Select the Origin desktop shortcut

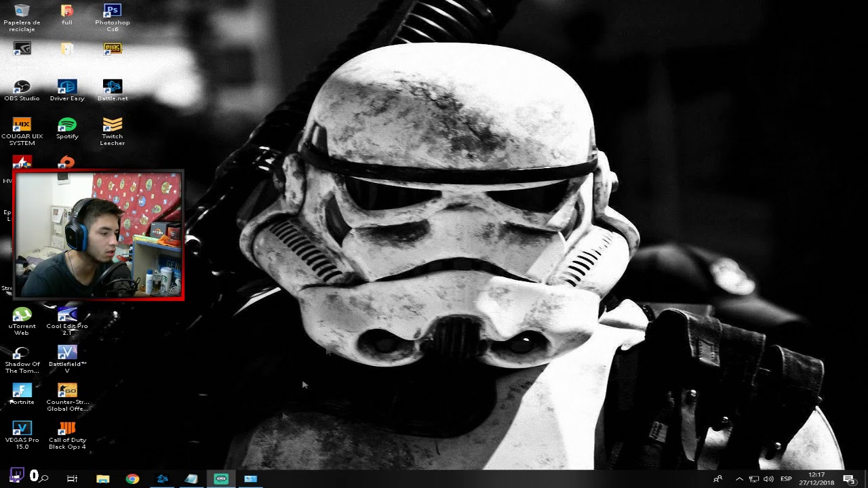[66, 163]
